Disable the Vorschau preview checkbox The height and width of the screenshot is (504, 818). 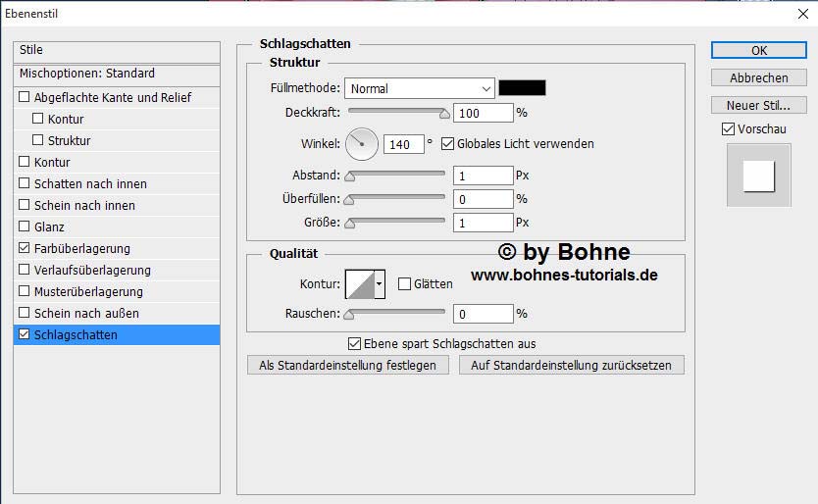click(x=728, y=129)
